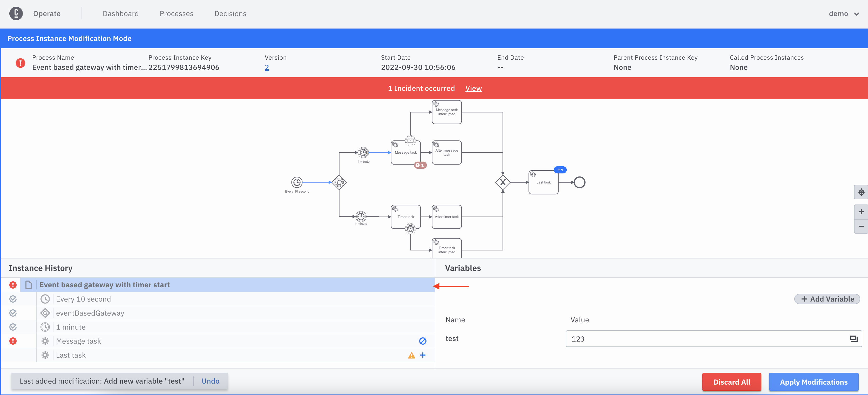
Task: Select the root Event based gateway with timer start row
Action: 104,285
